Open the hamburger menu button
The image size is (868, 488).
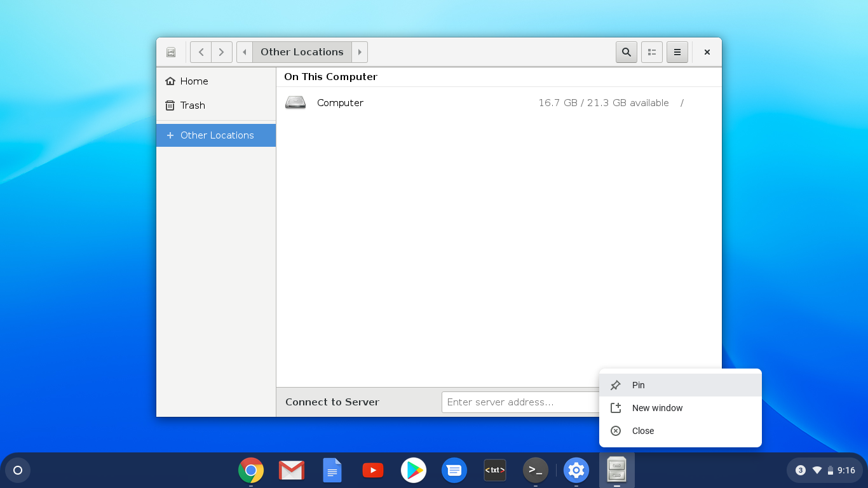[x=677, y=52]
